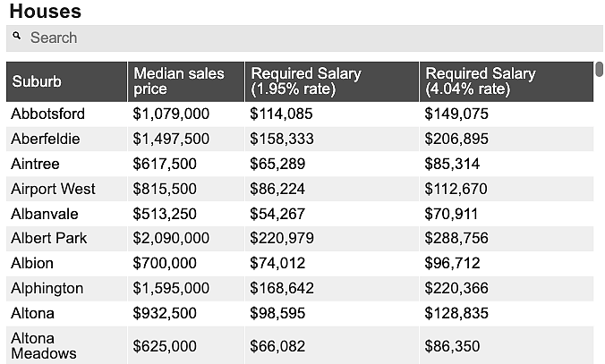
Task: Click Abbotsford's $149,075 salary value
Action: click(456, 114)
